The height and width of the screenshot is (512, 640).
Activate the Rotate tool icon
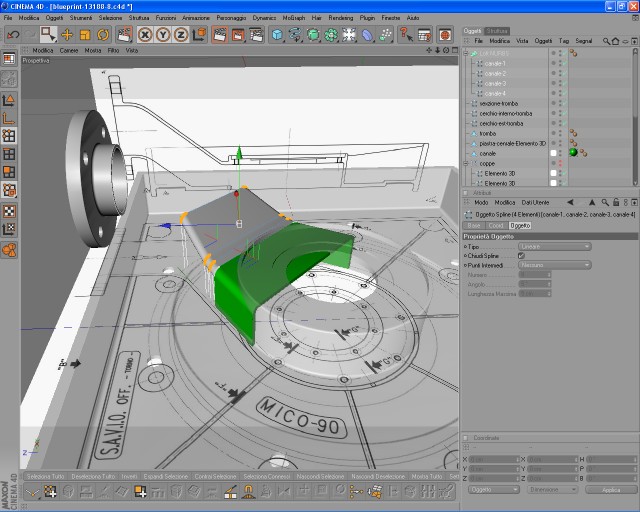click(x=103, y=35)
